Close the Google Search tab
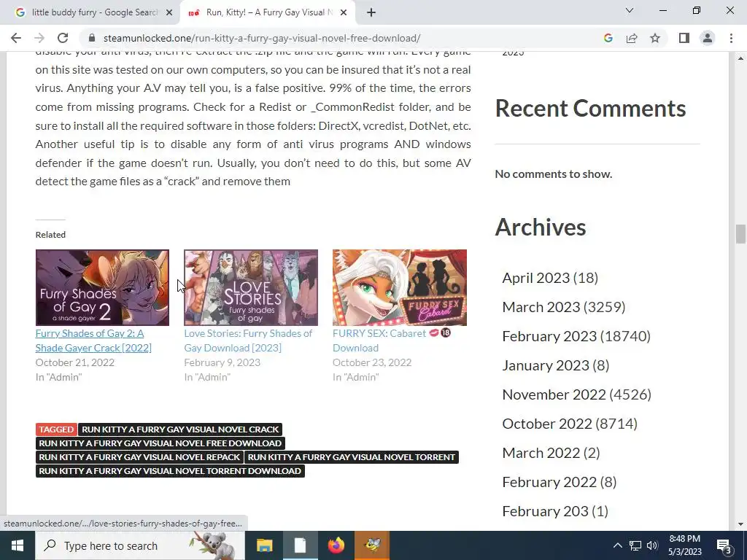Image resolution: width=747 pixels, height=560 pixels. (169, 13)
